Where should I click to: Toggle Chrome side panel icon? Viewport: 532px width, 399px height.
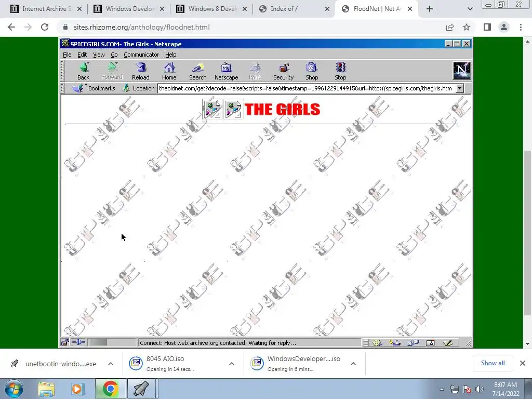click(487, 27)
